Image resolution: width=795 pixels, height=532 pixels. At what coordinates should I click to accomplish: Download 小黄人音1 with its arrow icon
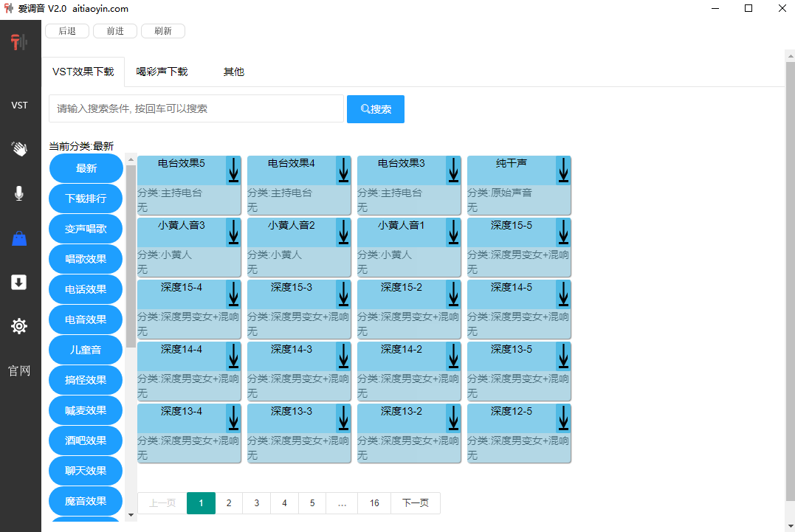point(452,232)
